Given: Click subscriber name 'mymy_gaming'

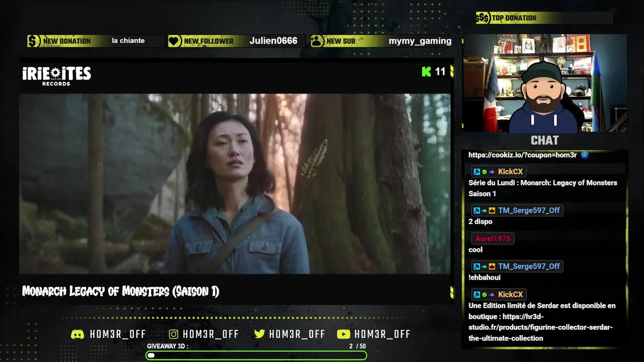Looking at the screenshot, I should point(420,41).
